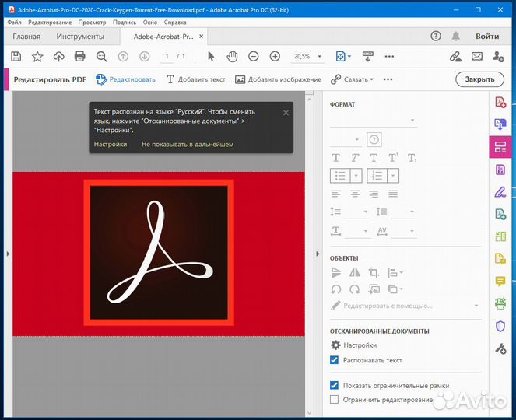Set justified text alignment

pos(393,194)
